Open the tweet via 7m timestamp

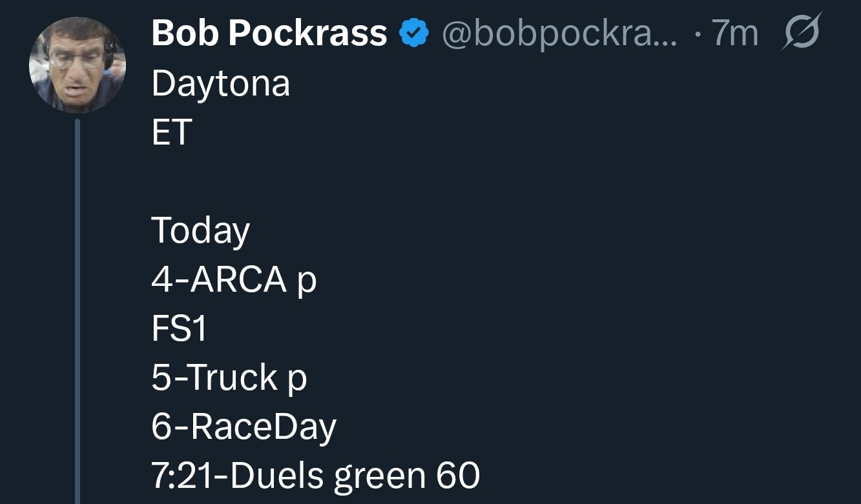(735, 34)
